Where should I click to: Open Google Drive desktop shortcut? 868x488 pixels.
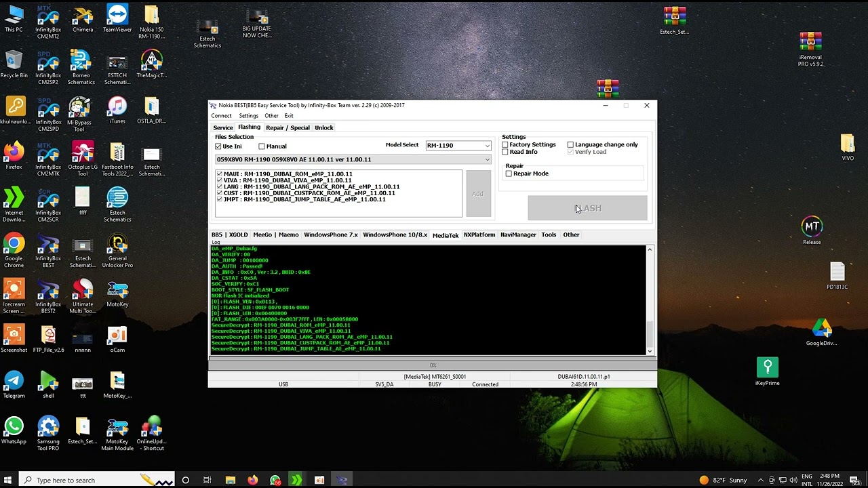click(x=822, y=332)
